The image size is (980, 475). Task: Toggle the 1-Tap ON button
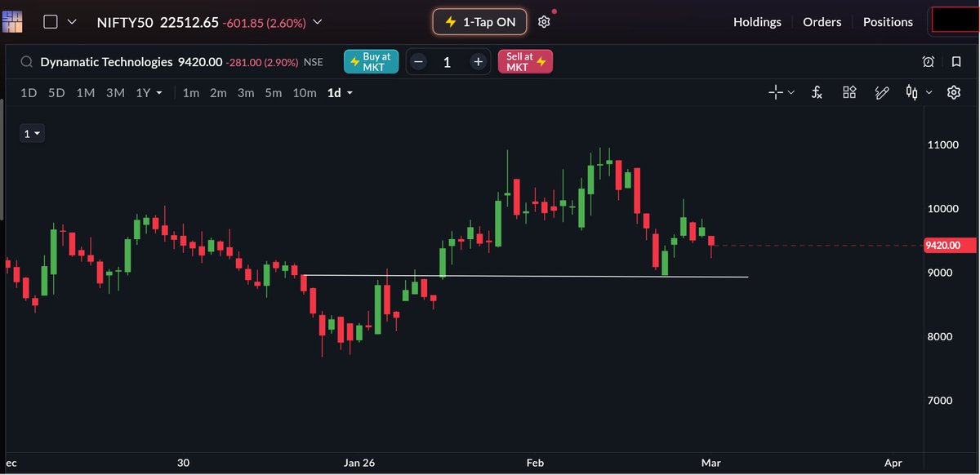click(480, 22)
